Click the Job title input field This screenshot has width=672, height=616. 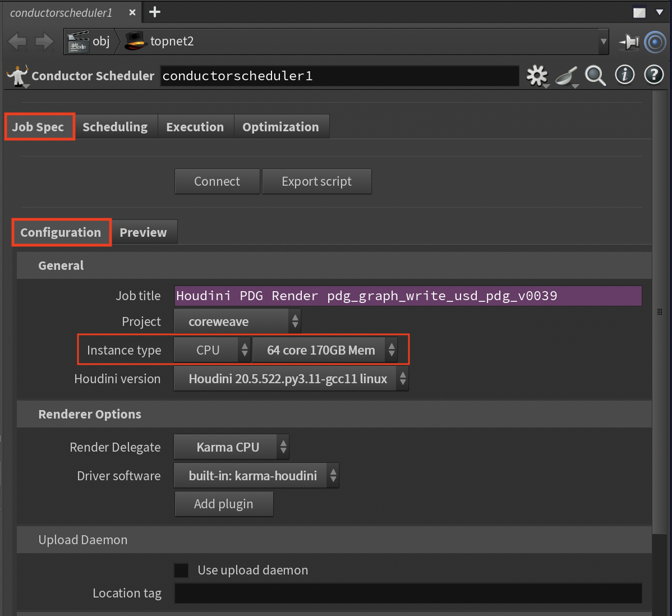tap(408, 296)
